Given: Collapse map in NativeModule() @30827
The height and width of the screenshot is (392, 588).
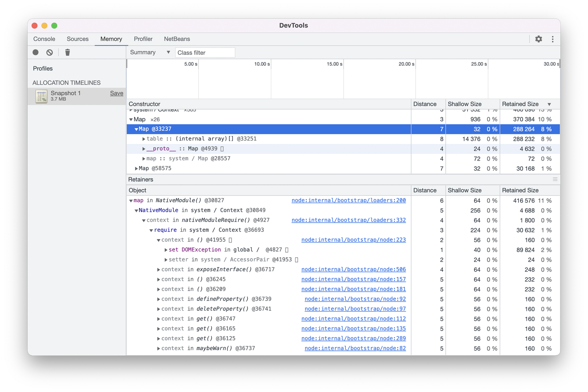Looking at the screenshot, I should [x=131, y=201].
